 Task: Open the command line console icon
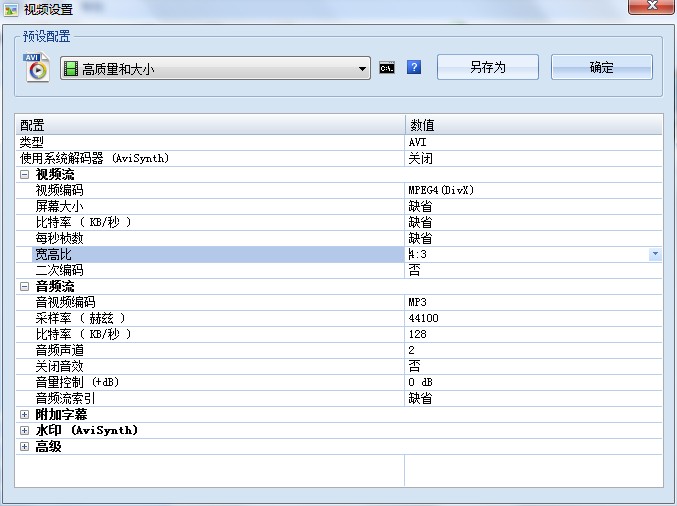tap(386, 68)
